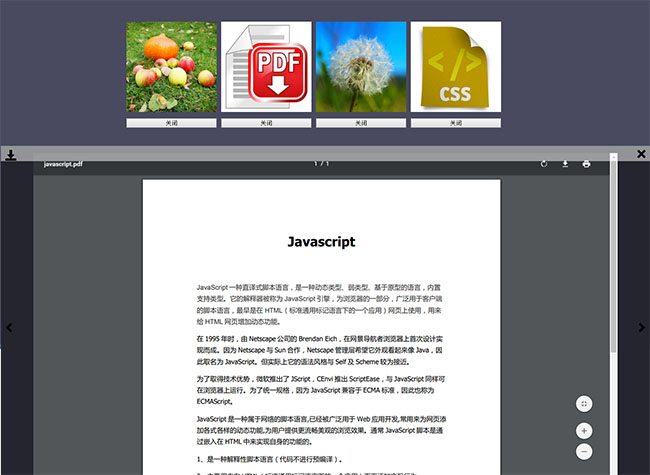Click the lightbox download icon at top-left
Screen dimensions: 650x475
(x=10, y=154)
